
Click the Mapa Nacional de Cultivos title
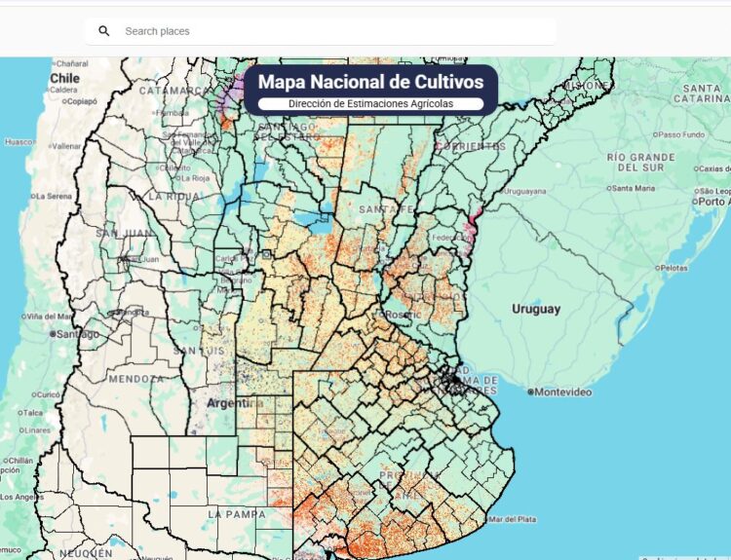(370, 82)
